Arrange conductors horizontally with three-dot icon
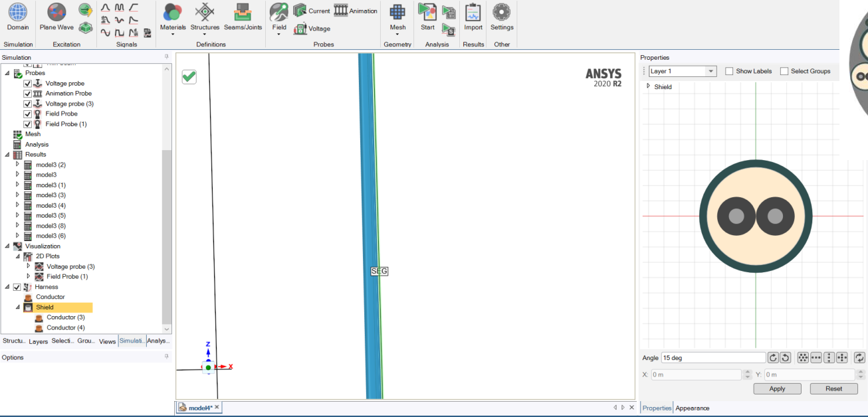 [x=816, y=358]
